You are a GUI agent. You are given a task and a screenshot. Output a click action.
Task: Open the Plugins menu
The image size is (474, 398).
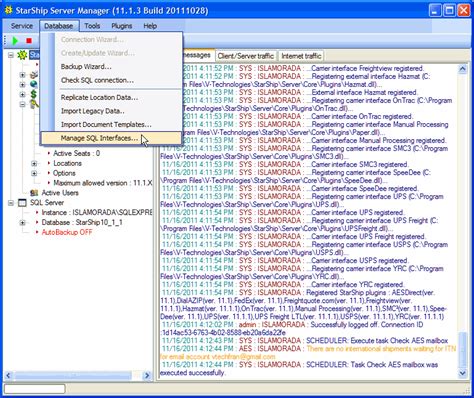[121, 26]
